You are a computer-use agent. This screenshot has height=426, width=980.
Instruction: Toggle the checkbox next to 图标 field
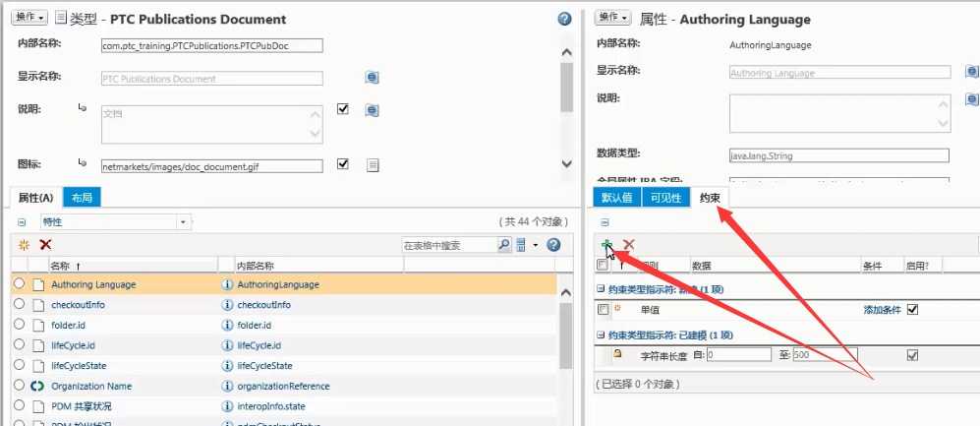342,164
